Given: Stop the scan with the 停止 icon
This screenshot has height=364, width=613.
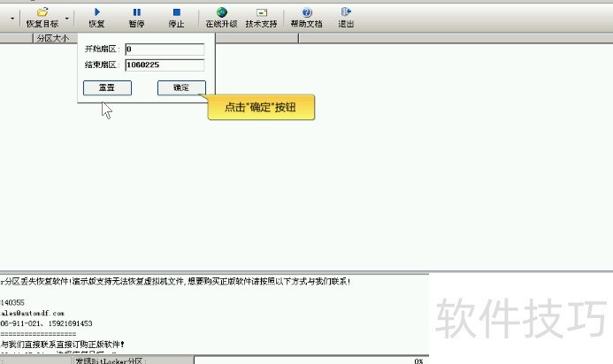Looking at the screenshot, I should (176, 12).
